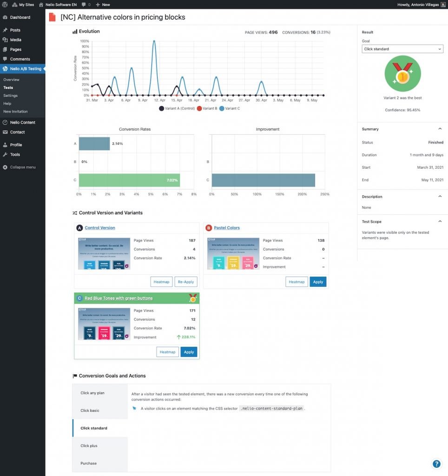The width and height of the screenshot is (448, 476).
Task: Click the Red Blue Tones preview thumbnail
Action: point(104,324)
